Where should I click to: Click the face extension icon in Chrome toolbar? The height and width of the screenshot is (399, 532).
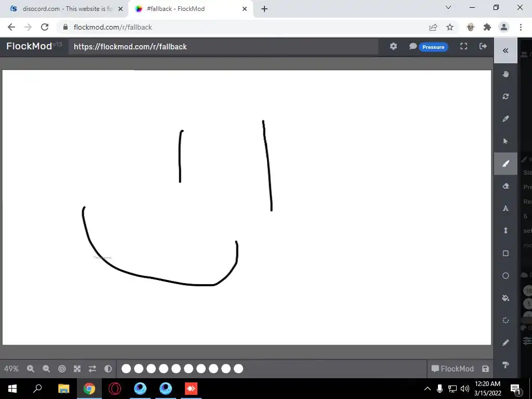pyautogui.click(x=471, y=27)
